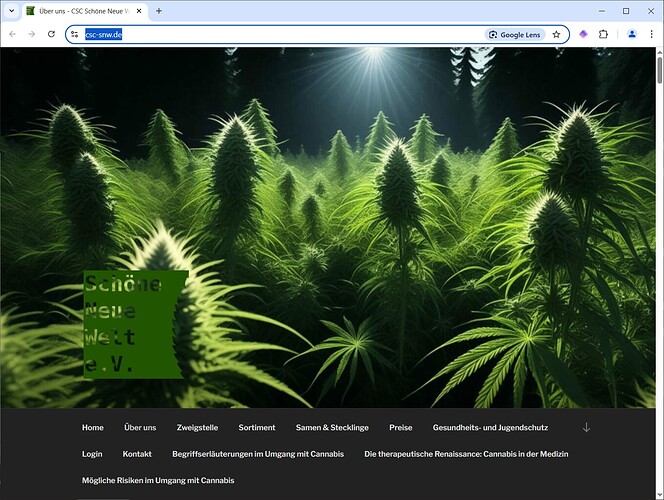Open the Kontakt link
The width and height of the screenshot is (664, 500).
tap(137, 454)
